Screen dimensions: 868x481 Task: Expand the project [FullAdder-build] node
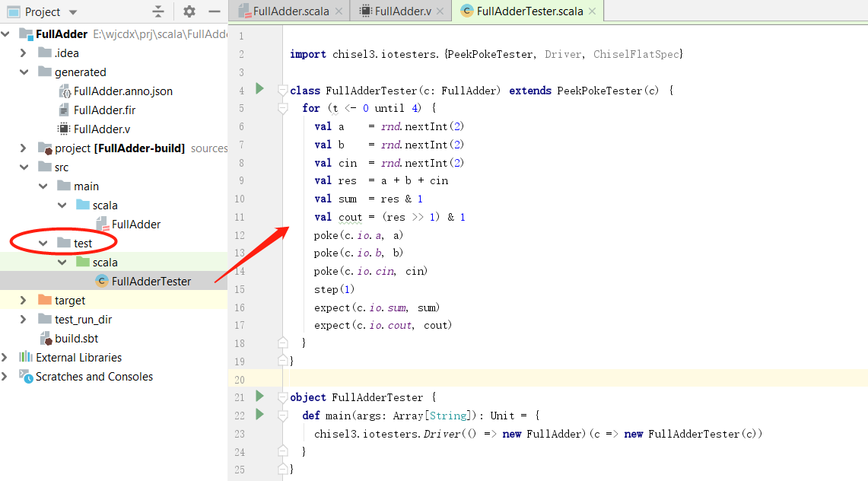[x=24, y=148]
